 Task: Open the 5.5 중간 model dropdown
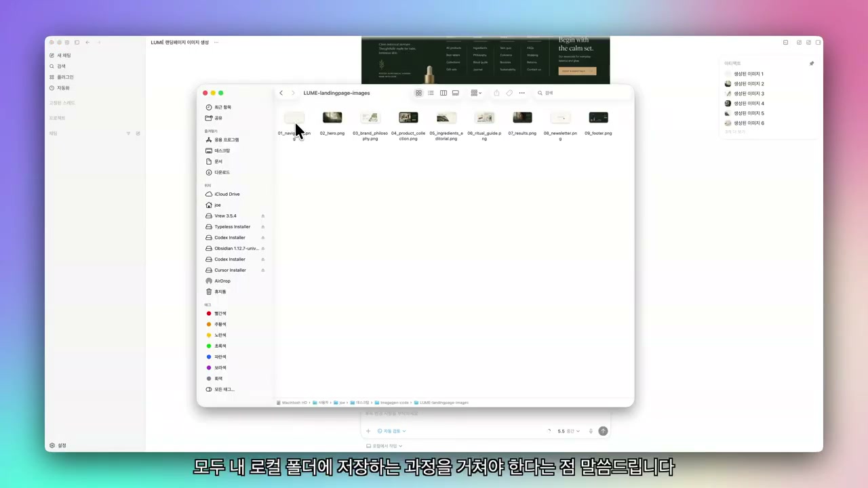(568, 431)
